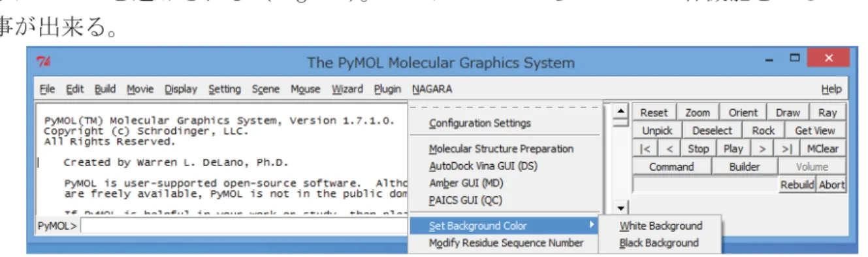
Task: Click the scrollbar up arrow
Action: tap(621, 111)
